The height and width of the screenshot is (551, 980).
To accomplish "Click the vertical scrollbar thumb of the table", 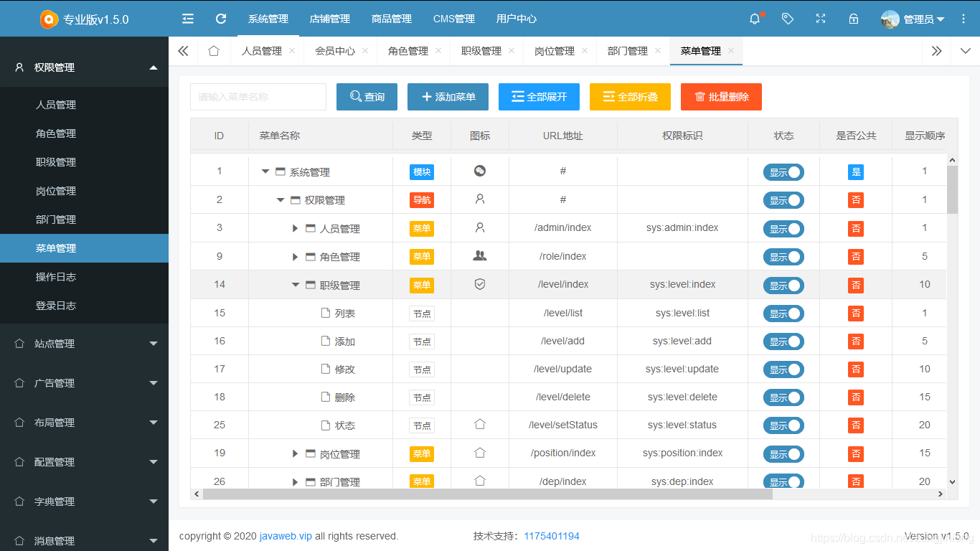I will click(952, 189).
